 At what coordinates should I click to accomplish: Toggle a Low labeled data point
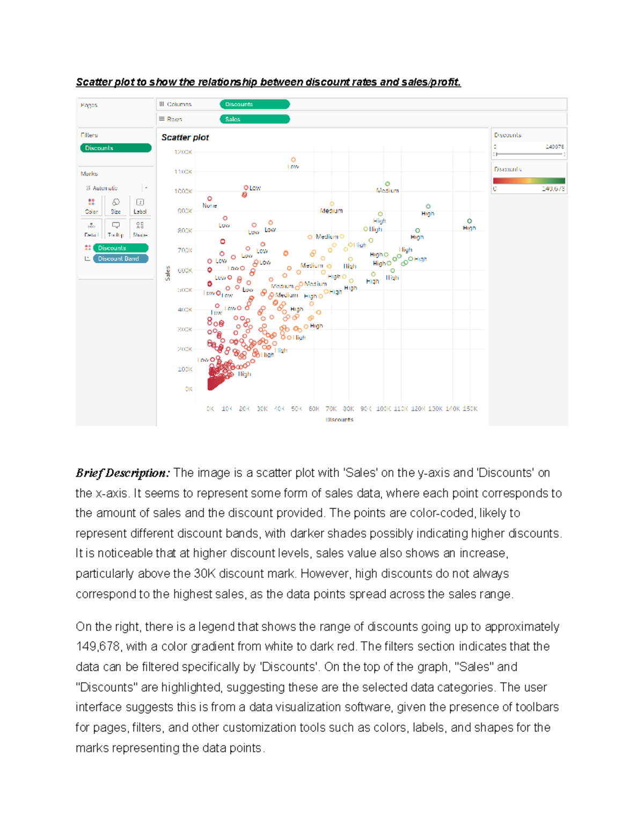pyautogui.click(x=246, y=187)
